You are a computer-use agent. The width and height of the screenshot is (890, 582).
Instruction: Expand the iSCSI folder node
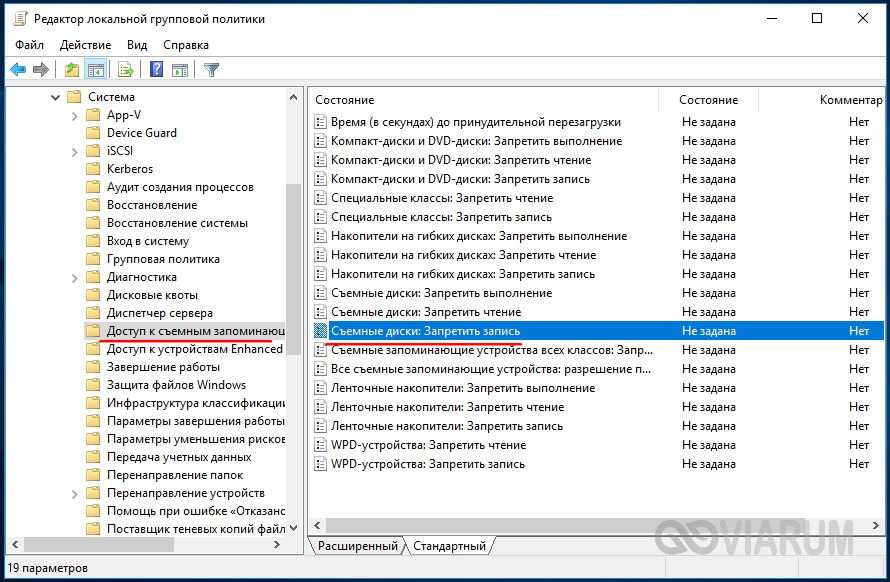click(x=75, y=151)
